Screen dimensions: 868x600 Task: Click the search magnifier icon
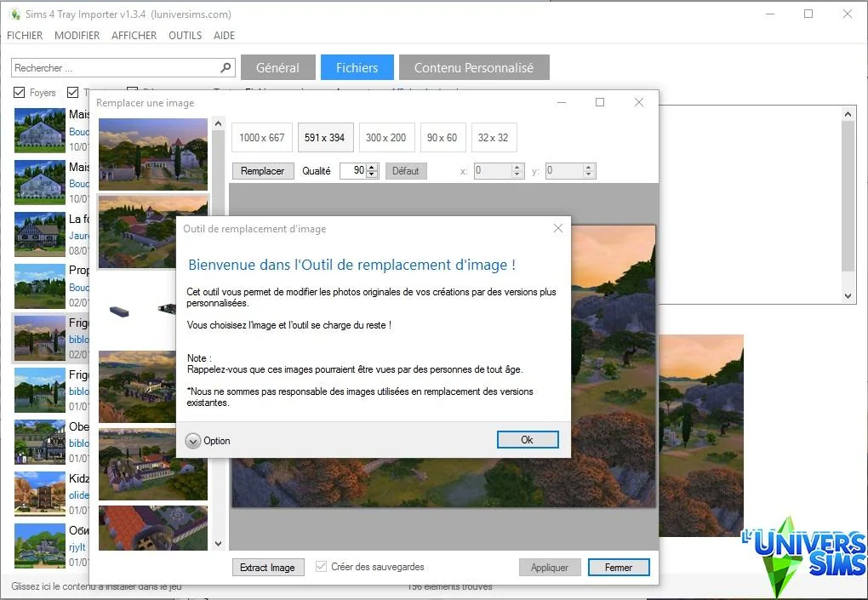click(226, 67)
